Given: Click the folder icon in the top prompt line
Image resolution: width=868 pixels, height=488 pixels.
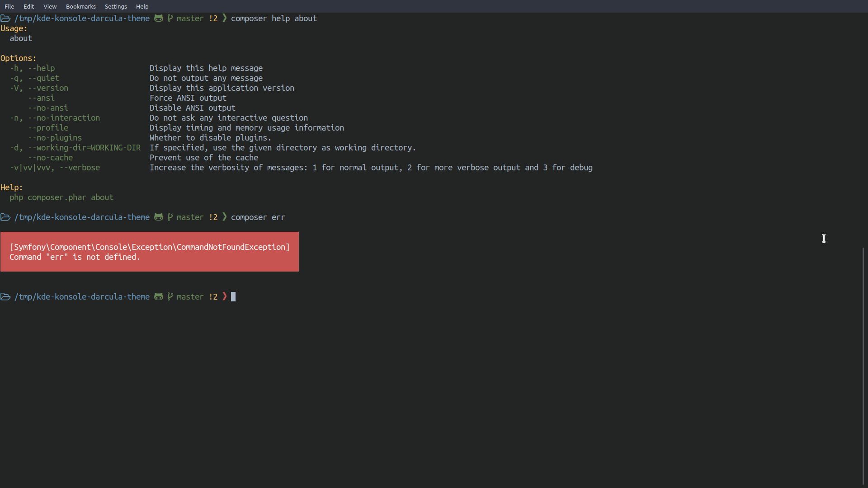Looking at the screenshot, I should [5, 19].
